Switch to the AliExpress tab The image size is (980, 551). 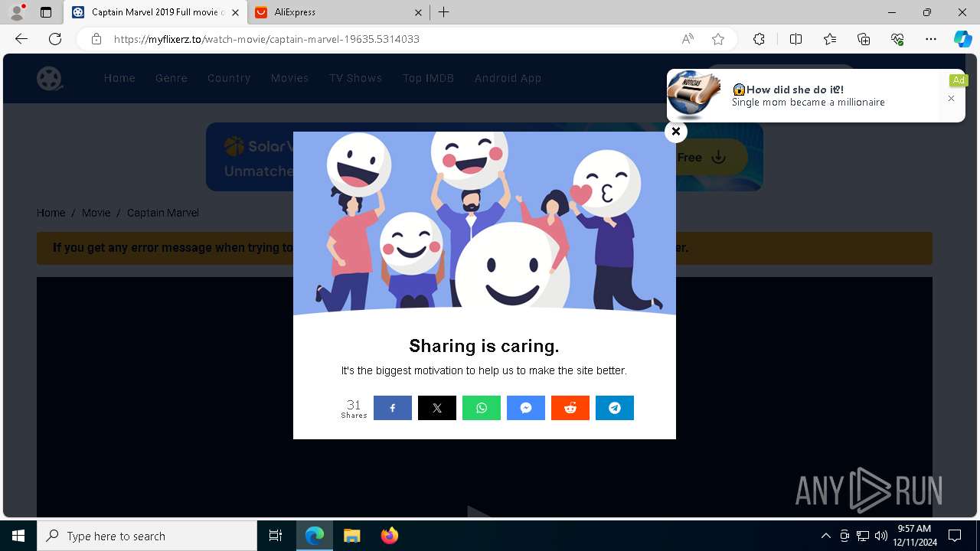pos(339,12)
